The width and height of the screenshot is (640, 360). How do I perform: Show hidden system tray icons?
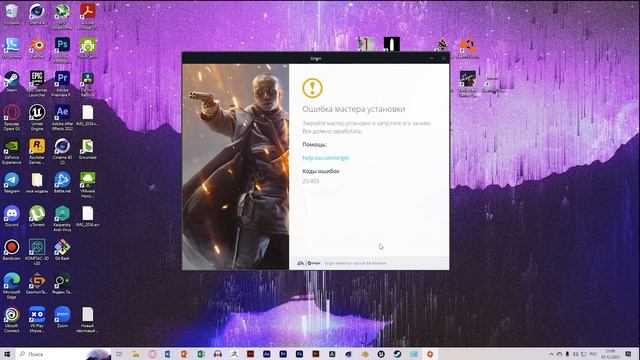coord(551,354)
